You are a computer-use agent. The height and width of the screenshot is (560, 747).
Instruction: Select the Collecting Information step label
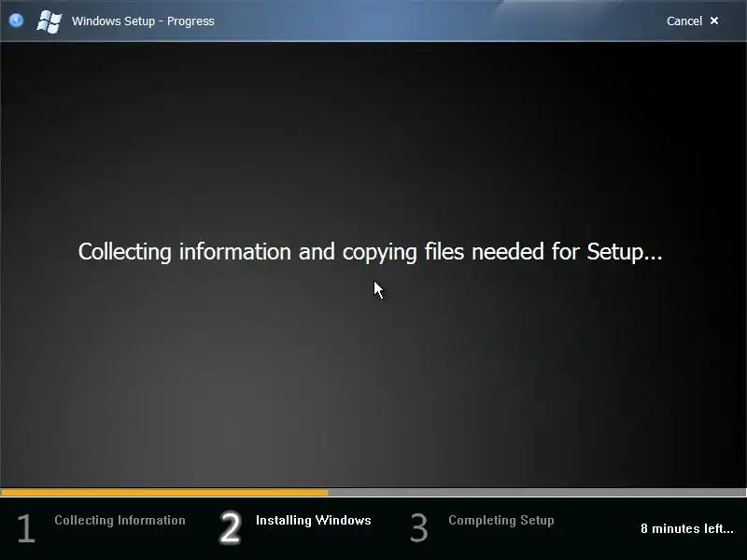pos(120,520)
